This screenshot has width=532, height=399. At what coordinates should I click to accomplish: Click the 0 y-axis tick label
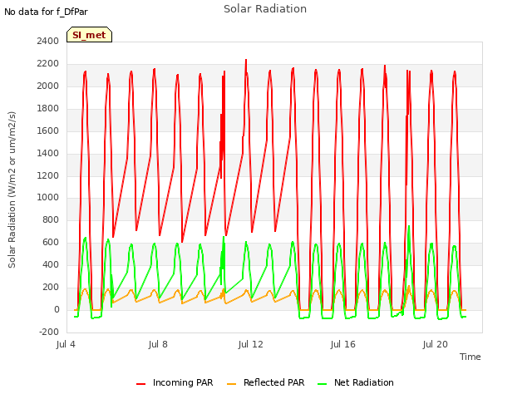57,309
